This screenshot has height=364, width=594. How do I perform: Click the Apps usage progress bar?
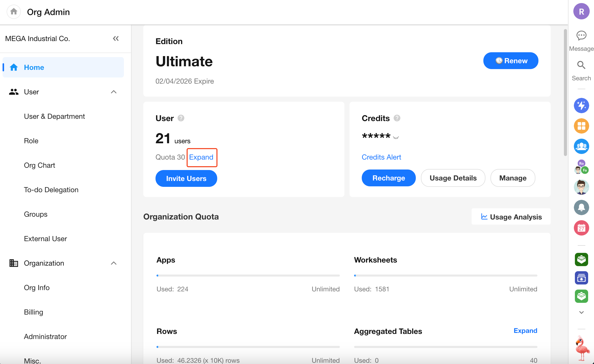(x=248, y=276)
